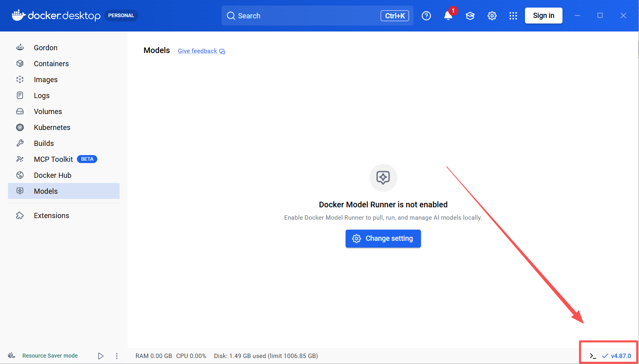Open Kubernetes section
Image resolution: width=639 pixels, height=364 pixels.
[64, 127]
